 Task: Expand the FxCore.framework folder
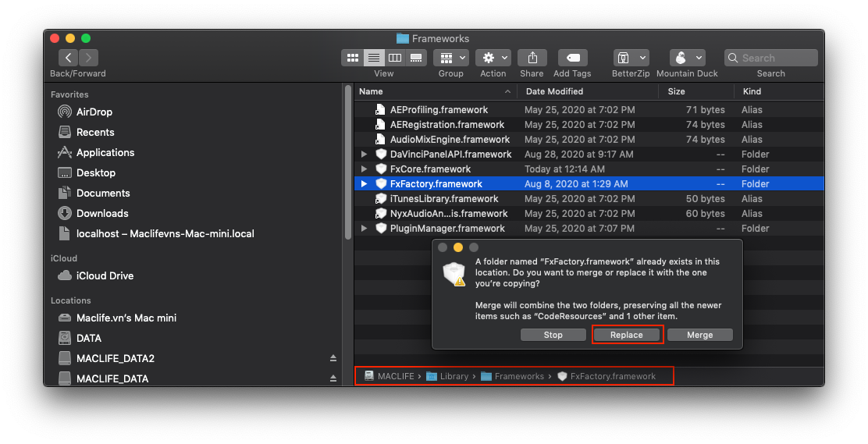click(364, 169)
